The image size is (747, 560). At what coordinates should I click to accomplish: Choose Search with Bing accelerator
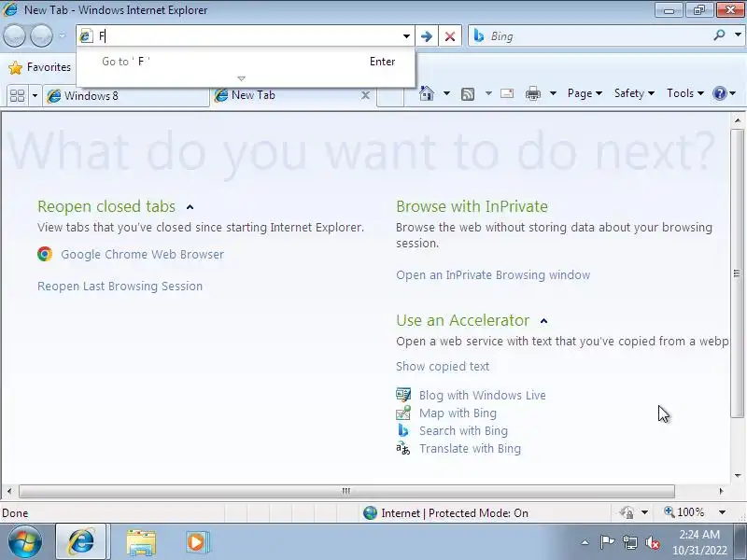pyautogui.click(x=463, y=430)
